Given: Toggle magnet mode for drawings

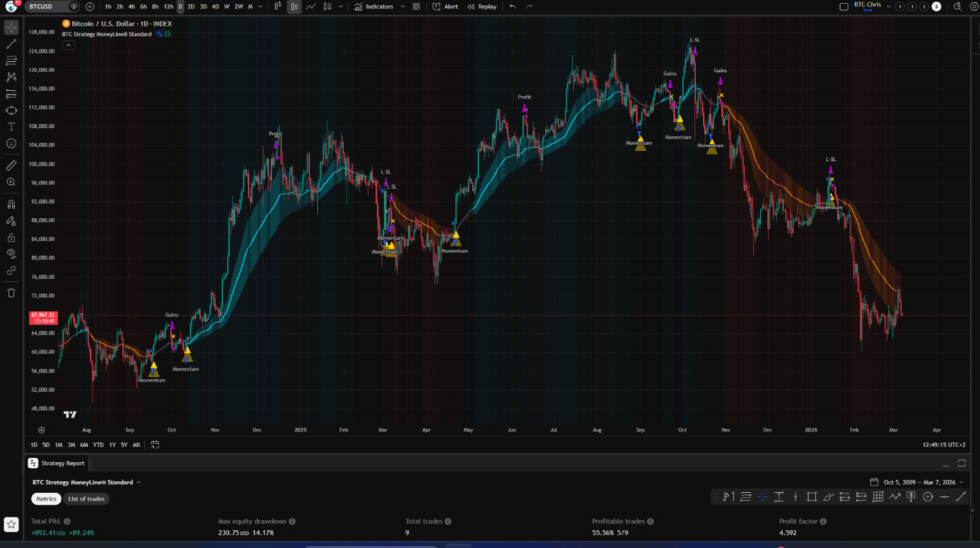Looking at the screenshot, I should point(11,204).
